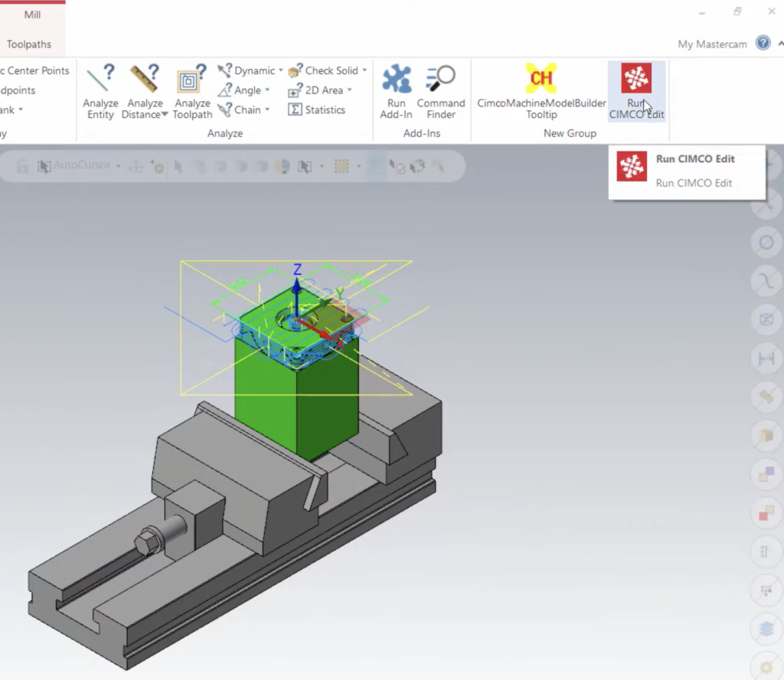Image resolution: width=784 pixels, height=680 pixels.
Task: Open the Command Finder
Action: 440,91
